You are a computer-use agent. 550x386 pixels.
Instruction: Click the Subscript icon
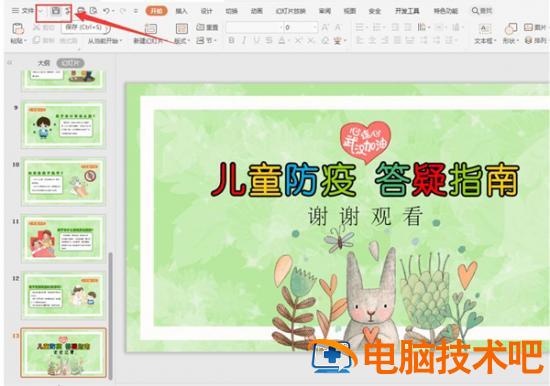(311, 41)
